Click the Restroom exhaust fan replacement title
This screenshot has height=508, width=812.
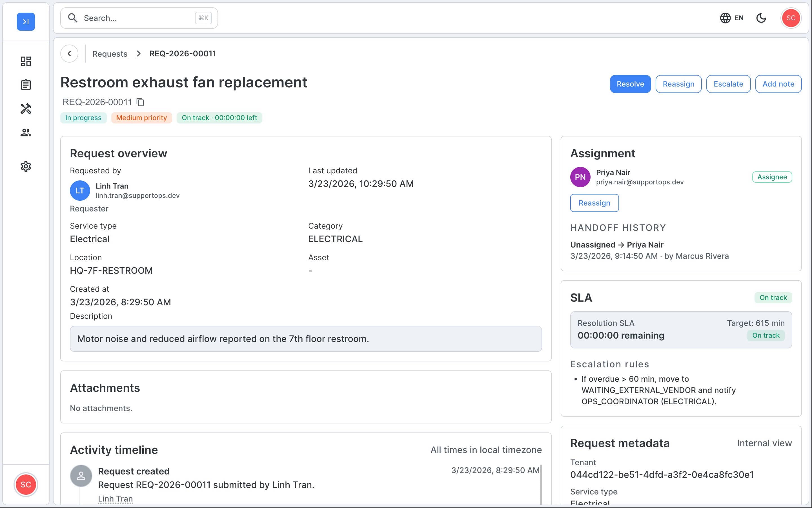coord(184,82)
